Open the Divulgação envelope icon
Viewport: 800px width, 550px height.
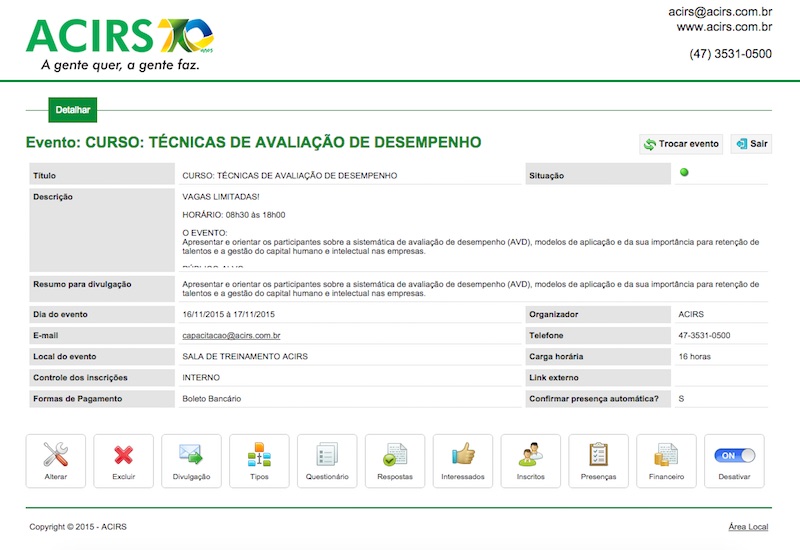(191, 456)
